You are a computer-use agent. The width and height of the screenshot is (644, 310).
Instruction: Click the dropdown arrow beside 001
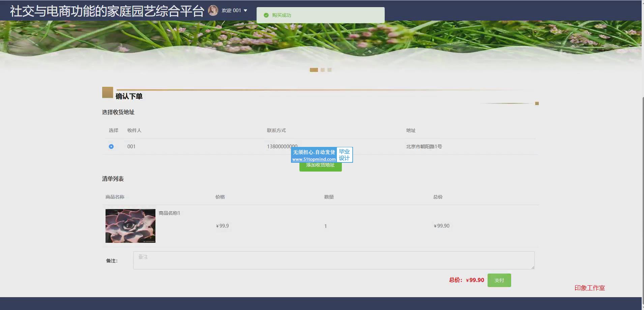pyautogui.click(x=245, y=10)
